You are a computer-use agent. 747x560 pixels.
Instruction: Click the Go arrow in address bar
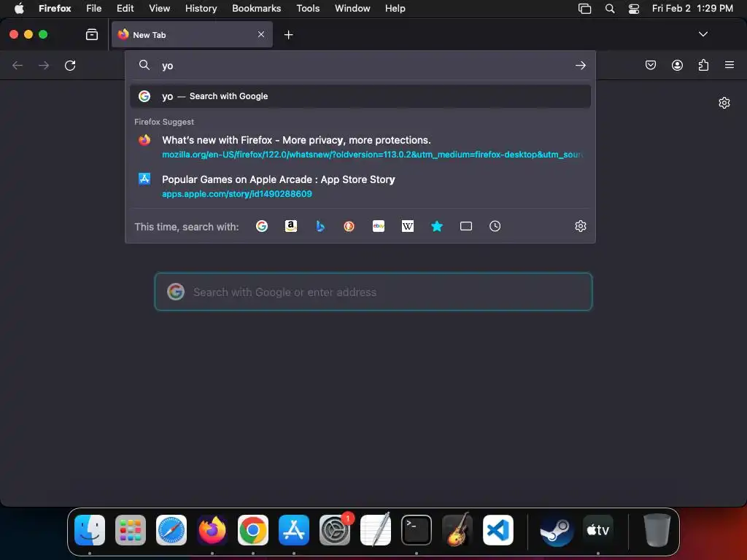point(580,65)
